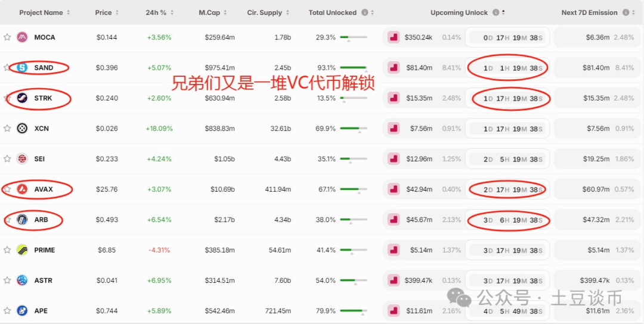Image resolution: width=644 pixels, height=324 pixels.
Task: Star the STRK project row
Action: point(7,98)
